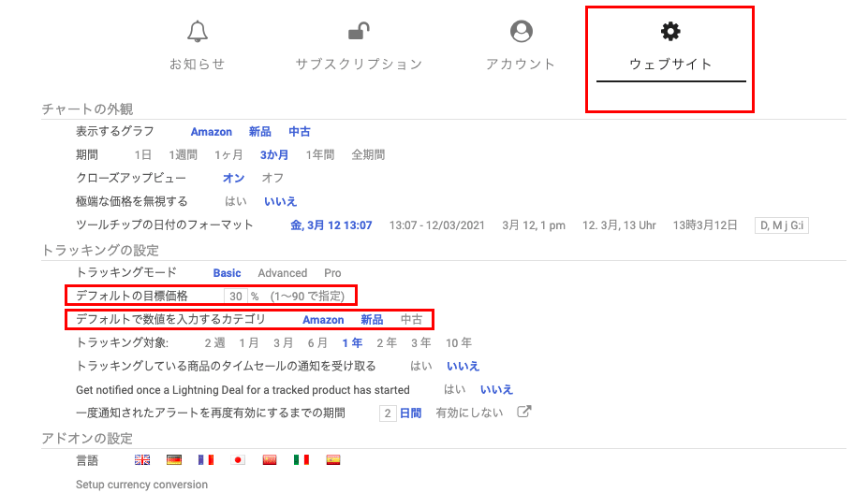
Task: Set 期間 to 1日
Action: 143,155
